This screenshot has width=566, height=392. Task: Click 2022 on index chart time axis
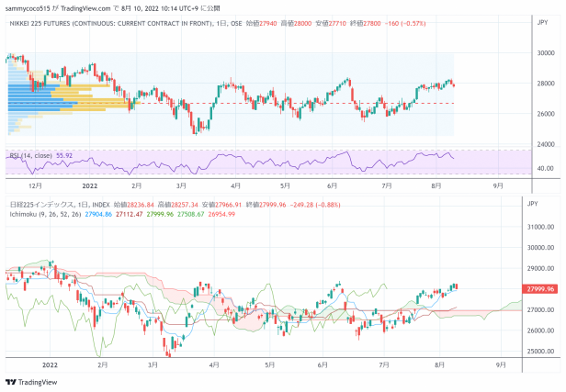click(x=50, y=365)
